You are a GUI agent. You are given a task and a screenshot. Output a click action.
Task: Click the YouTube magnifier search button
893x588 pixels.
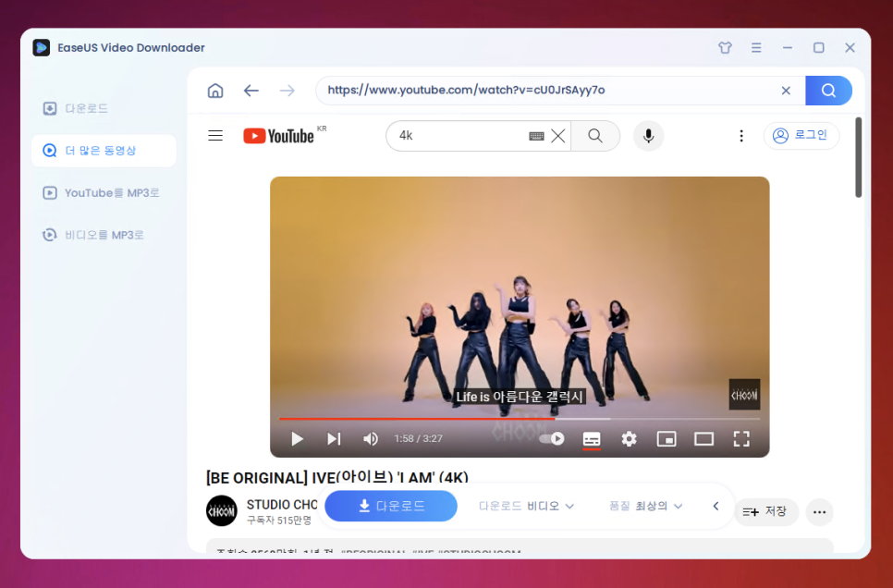click(595, 136)
